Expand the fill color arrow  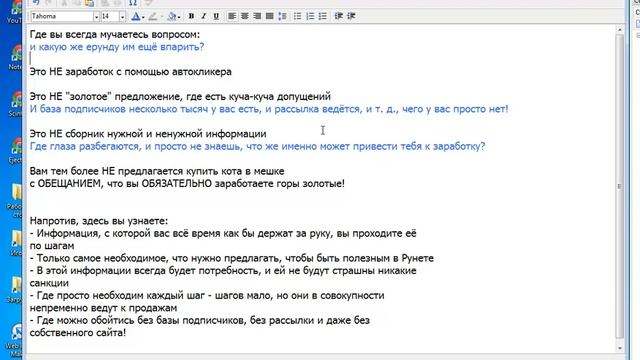coord(179,17)
